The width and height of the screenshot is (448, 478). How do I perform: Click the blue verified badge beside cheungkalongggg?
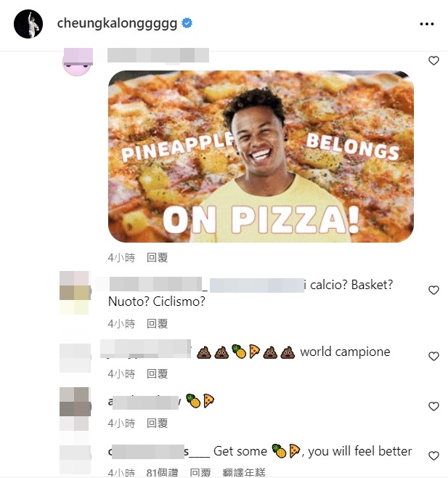[187, 23]
